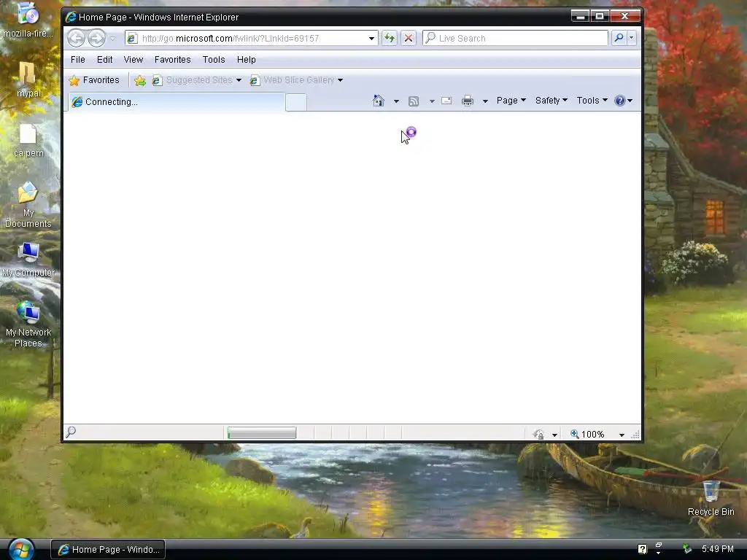Viewport: 747px width, 560px height.
Task: Expand the Print dropdown arrow
Action: point(485,101)
